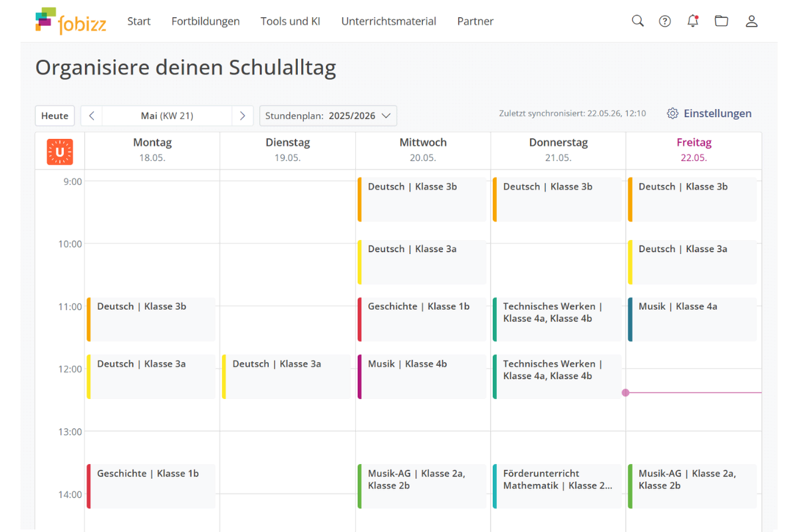
Task: Click the Heute button
Action: [x=55, y=116]
